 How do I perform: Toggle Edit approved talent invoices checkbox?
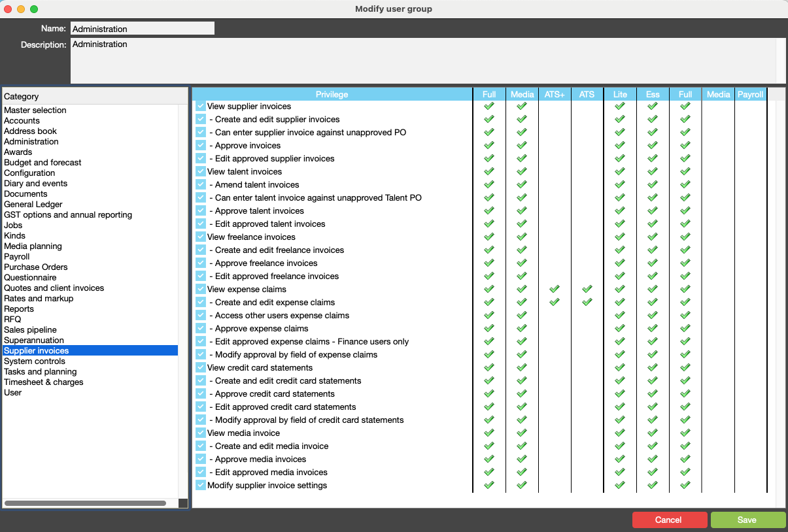point(201,224)
